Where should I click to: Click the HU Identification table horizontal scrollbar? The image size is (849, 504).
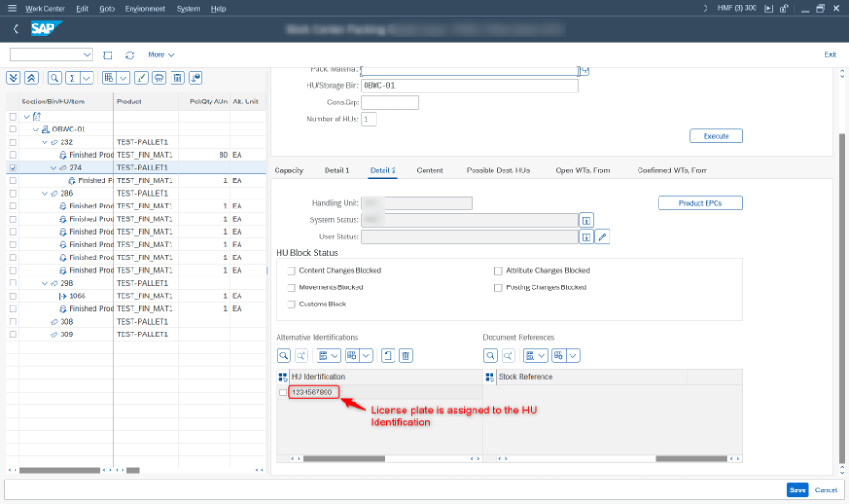[x=344, y=459]
